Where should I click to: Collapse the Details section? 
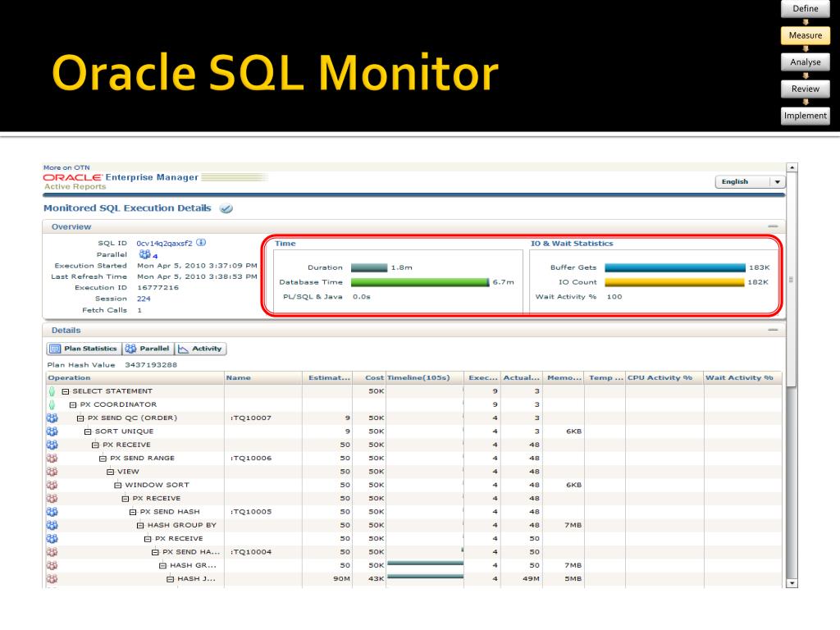coord(773,330)
